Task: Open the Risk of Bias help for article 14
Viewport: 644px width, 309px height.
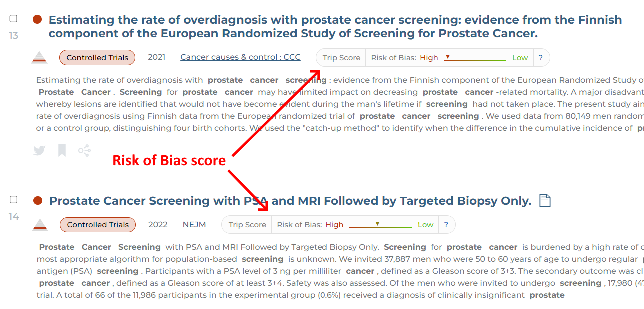Action: [x=446, y=224]
